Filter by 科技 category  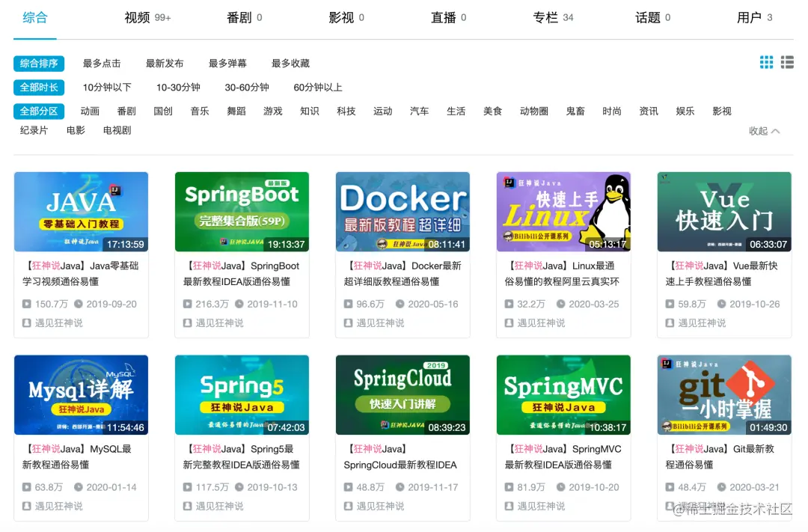(346, 111)
